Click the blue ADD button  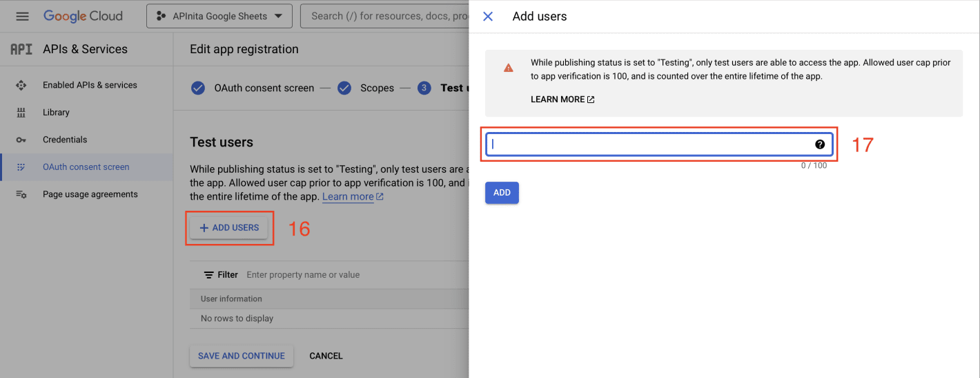tap(502, 193)
